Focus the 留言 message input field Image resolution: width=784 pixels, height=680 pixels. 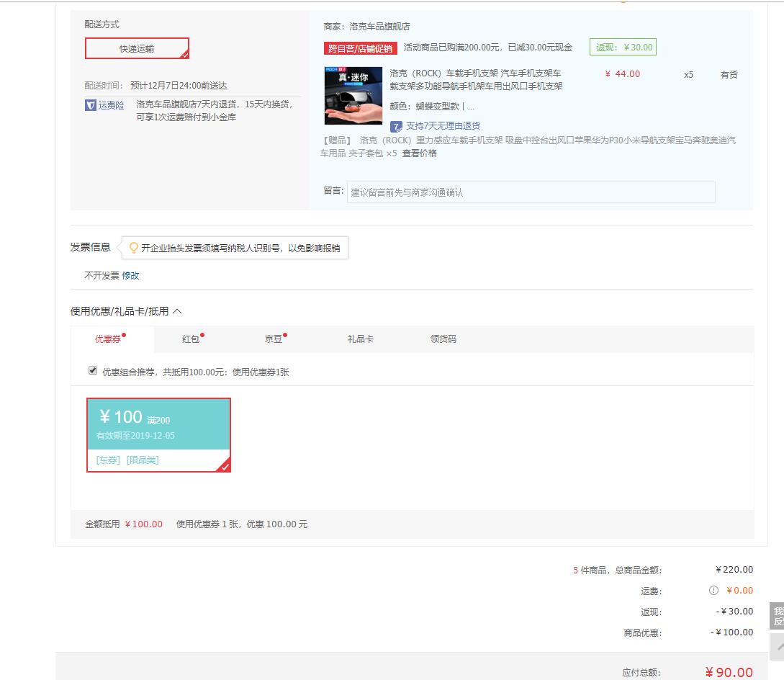[531, 192]
